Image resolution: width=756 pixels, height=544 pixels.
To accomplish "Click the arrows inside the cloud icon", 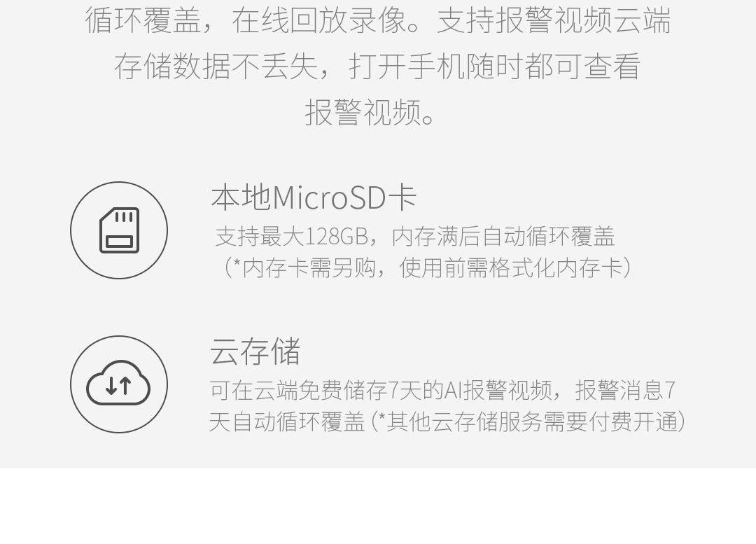I will pos(118,386).
